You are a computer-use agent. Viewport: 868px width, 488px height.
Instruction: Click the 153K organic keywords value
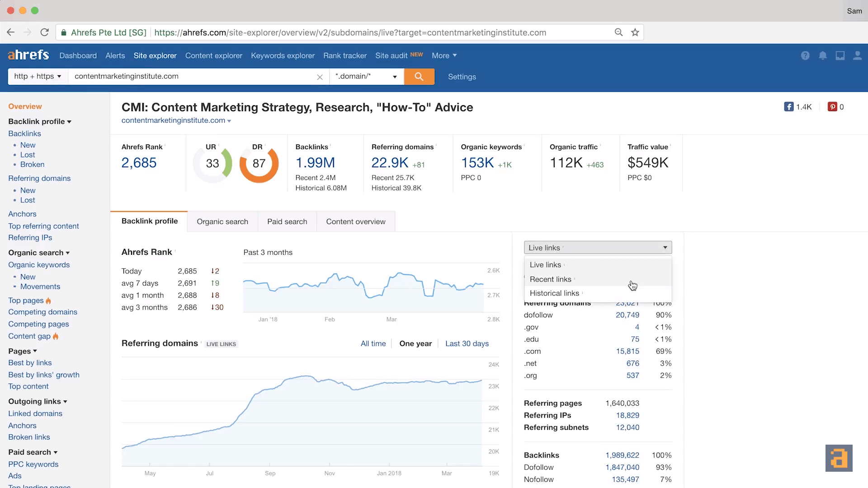pyautogui.click(x=477, y=163)
